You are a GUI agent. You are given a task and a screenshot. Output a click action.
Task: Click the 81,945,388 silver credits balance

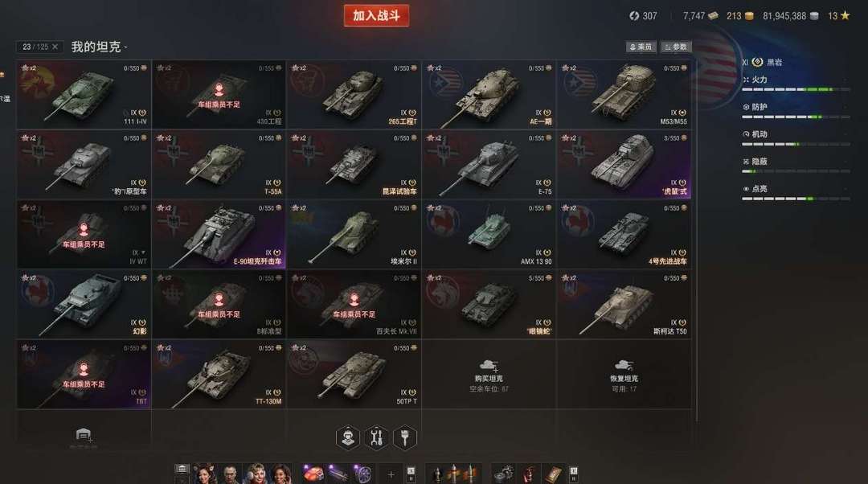click(x=784, y=16)
